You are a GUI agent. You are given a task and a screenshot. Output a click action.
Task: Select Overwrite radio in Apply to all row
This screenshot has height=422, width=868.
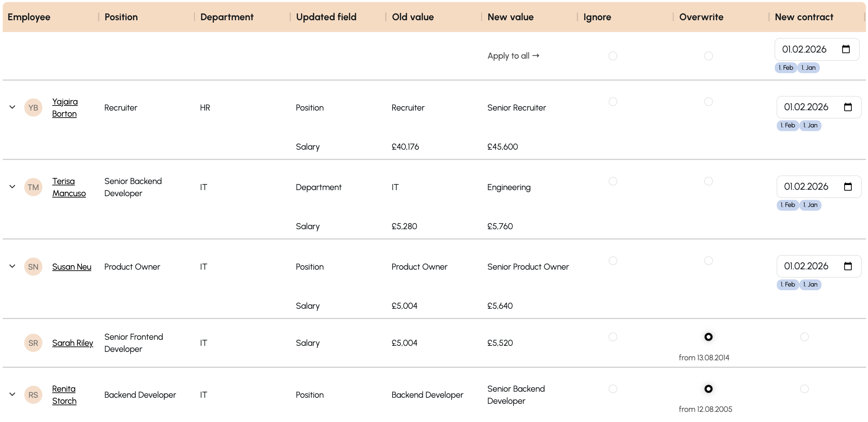point(709,56)
